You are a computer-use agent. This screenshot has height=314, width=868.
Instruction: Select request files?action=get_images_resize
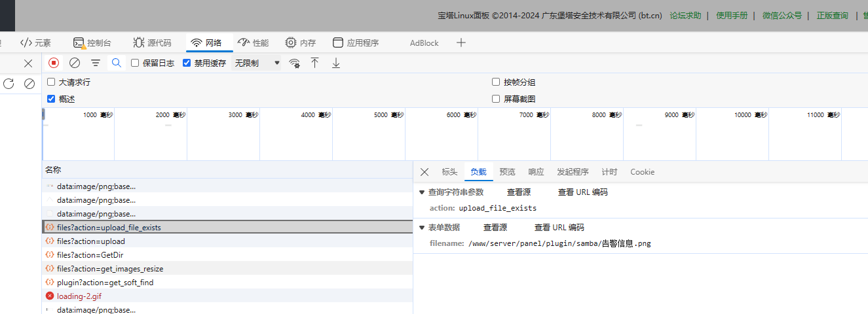click(x=227, y=268)
